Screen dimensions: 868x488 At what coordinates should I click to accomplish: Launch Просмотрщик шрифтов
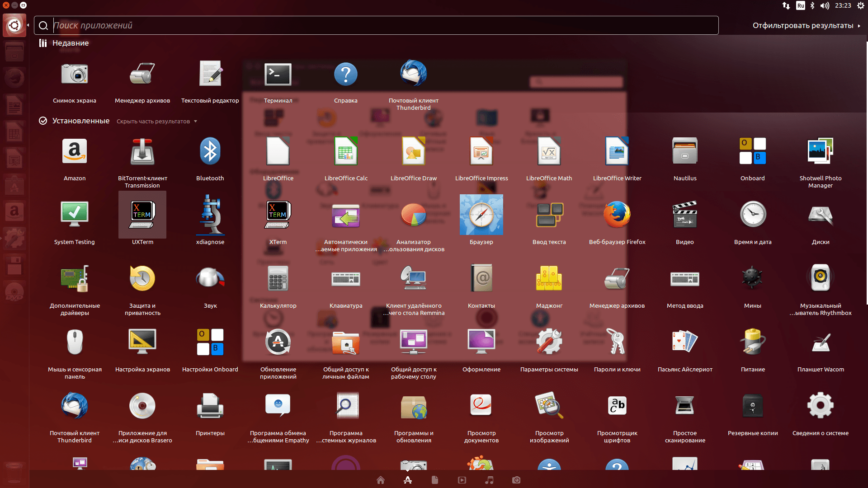point(617,406)
